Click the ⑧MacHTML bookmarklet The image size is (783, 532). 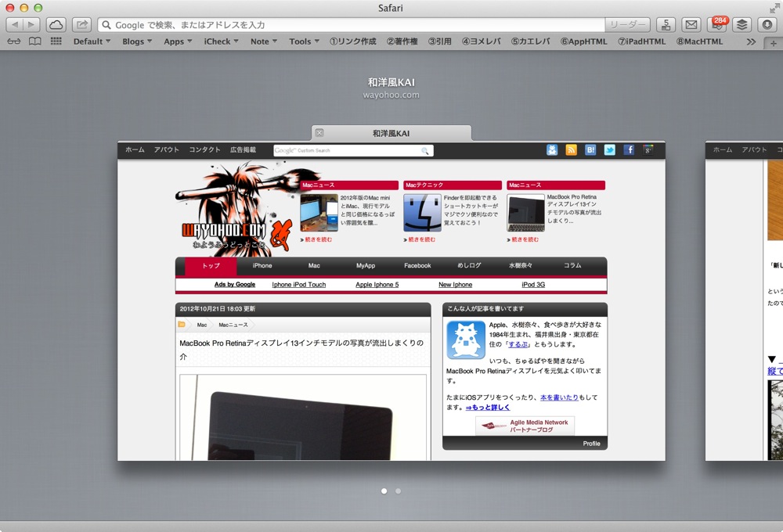point(699,41)
